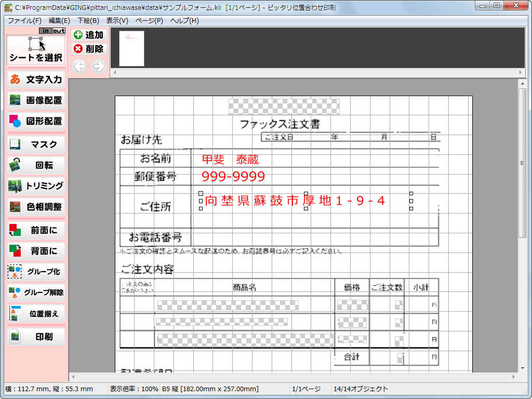Click the top-left handle of the address box

tap(201, 193)
